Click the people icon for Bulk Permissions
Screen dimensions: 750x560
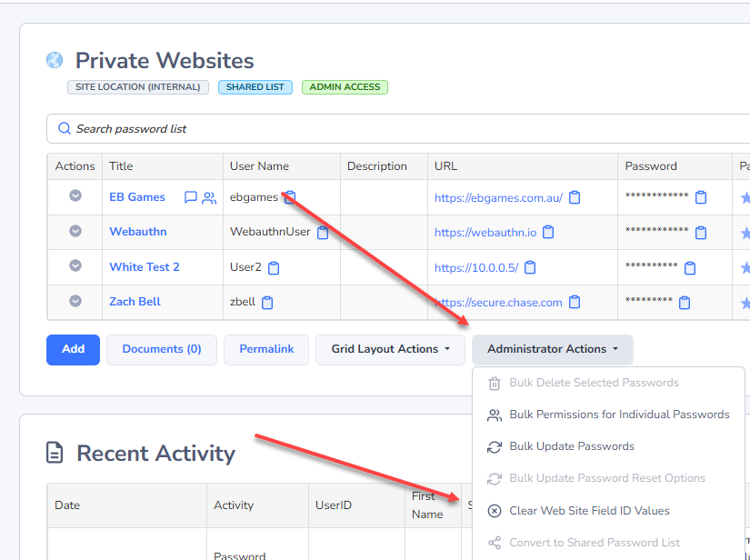(495, 415)
